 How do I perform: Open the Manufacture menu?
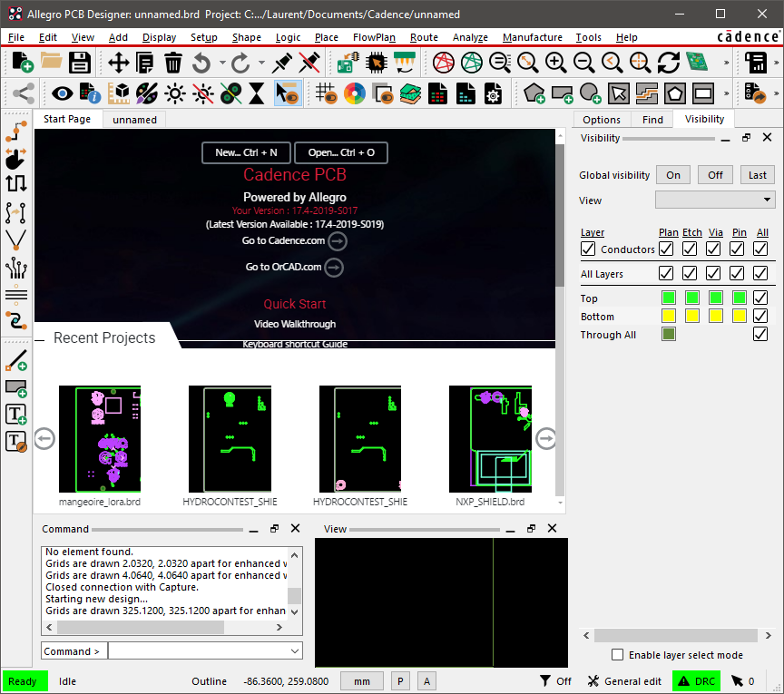pyautogui.click(x=532, y=37)
